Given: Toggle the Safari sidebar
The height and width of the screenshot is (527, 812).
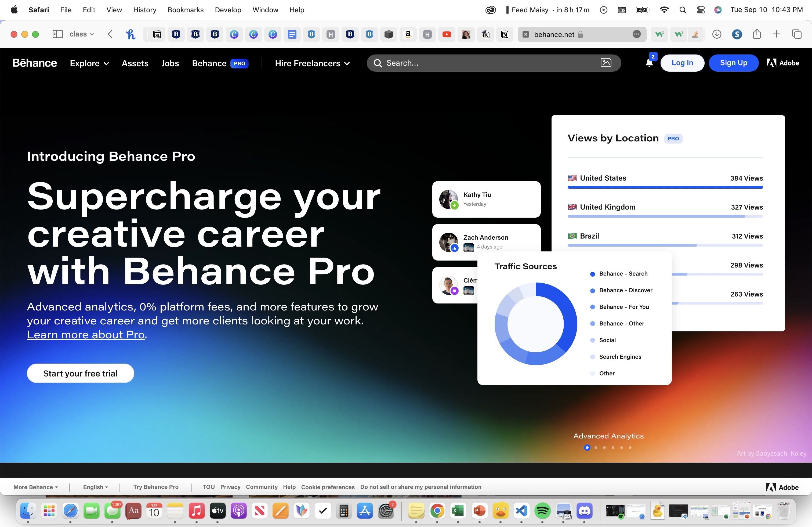Looking at the screenshot, I should (x=58, y=34).
